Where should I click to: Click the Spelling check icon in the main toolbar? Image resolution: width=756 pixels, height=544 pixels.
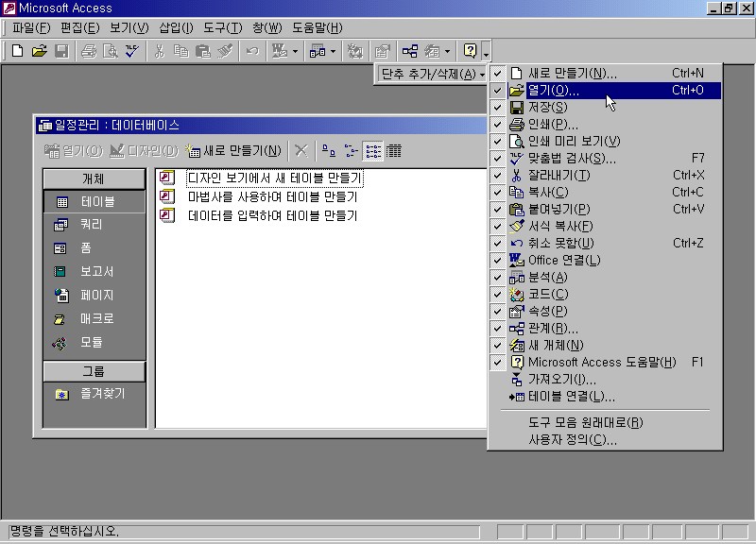pos(132,51)
